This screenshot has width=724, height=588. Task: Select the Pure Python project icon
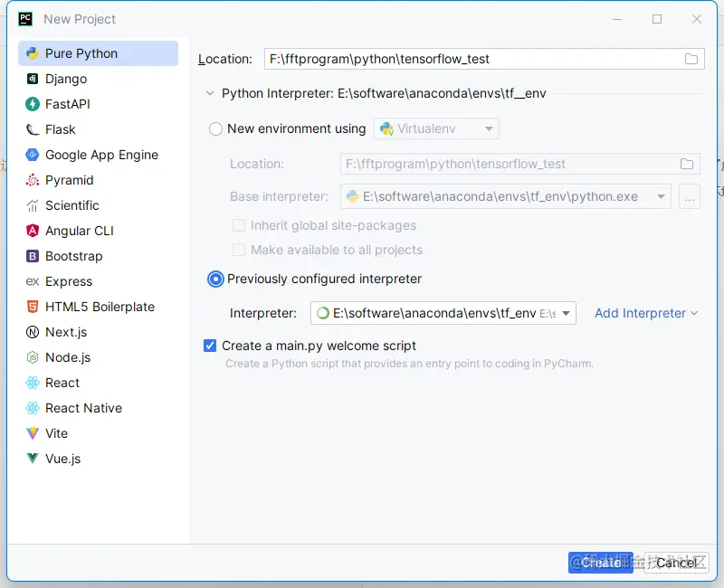33,53
